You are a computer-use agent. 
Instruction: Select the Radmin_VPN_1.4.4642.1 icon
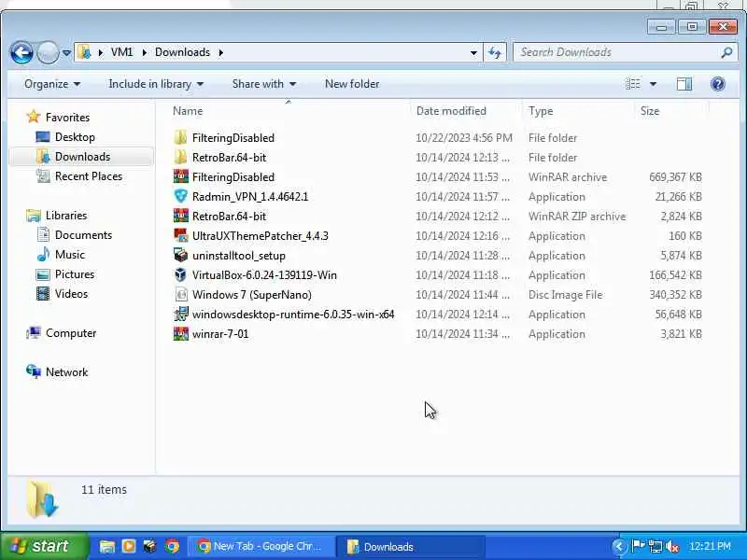coord(180,196)
